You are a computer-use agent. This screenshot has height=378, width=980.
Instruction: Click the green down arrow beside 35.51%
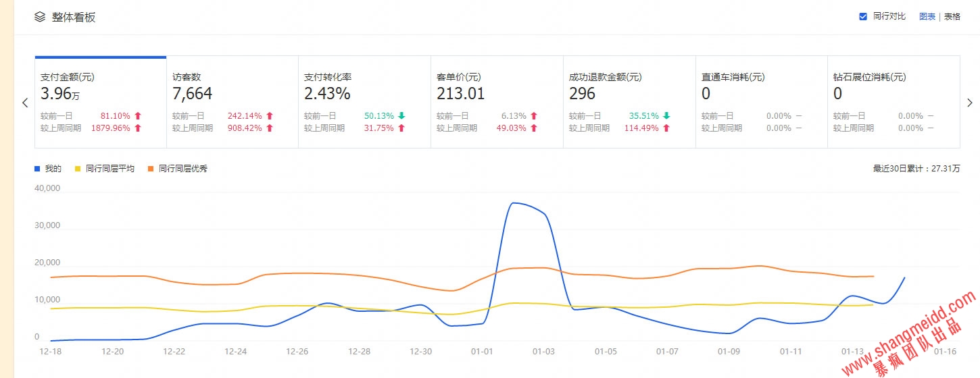point(666,116)
